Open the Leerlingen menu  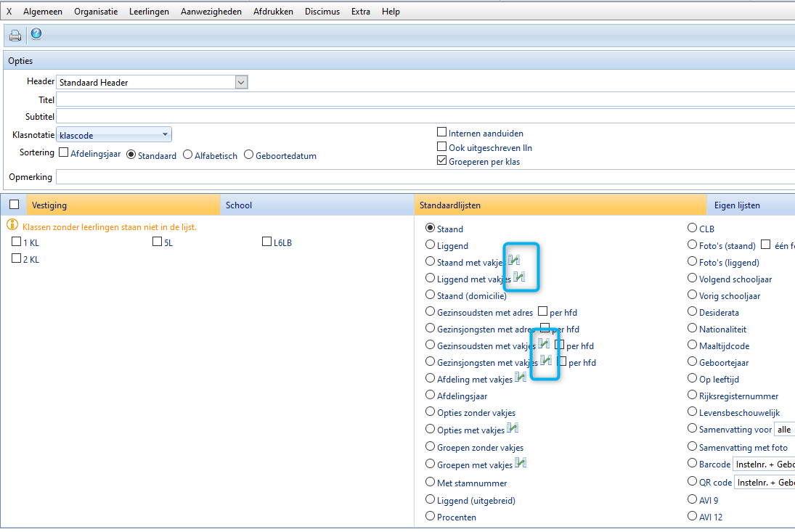pyautogui.click(x=149, y=12)
